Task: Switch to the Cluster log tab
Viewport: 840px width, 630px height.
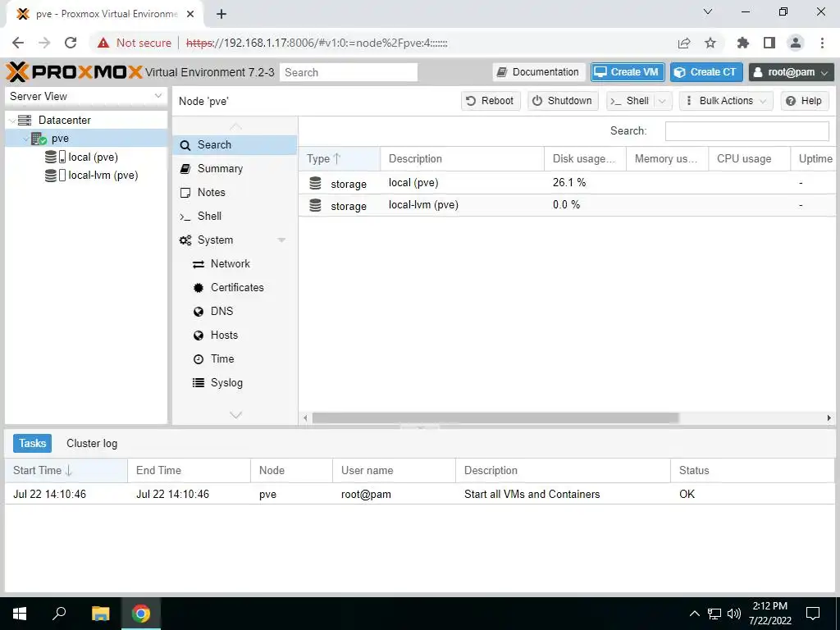Action: 92,443
